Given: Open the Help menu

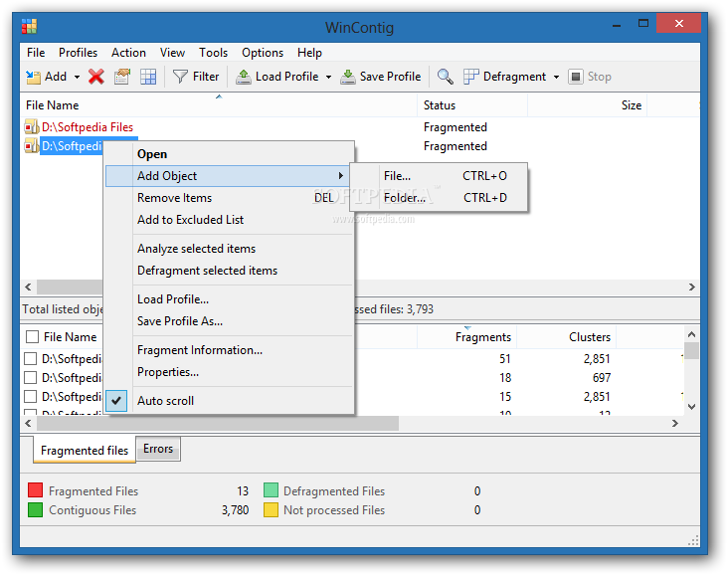Looking at the screenshot, I should tap(309, 53).
